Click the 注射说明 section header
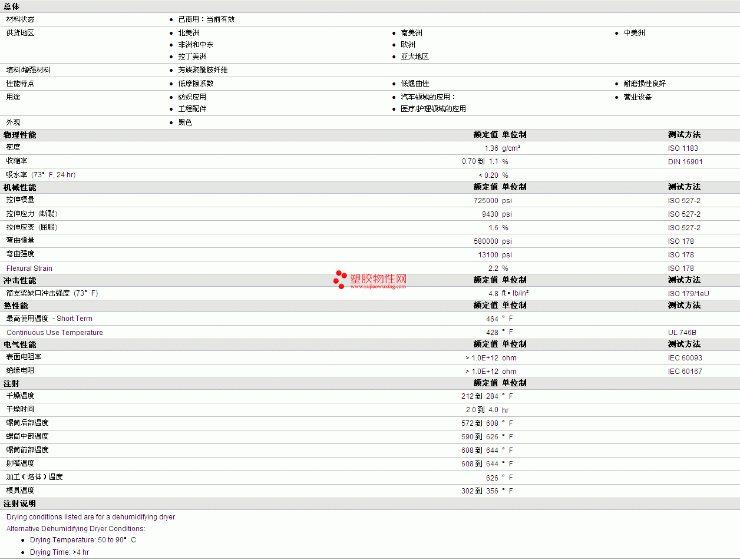The width and height of the screenshot is (740, 560). (x=19, y=504)
